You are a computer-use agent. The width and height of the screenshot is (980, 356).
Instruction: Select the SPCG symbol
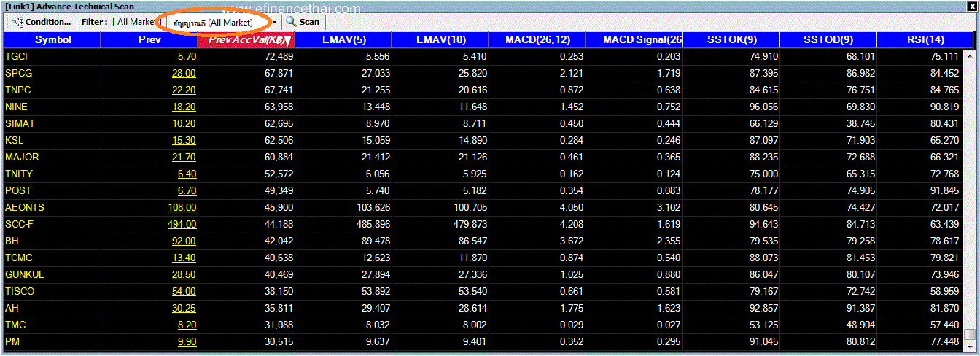(19, 73)
